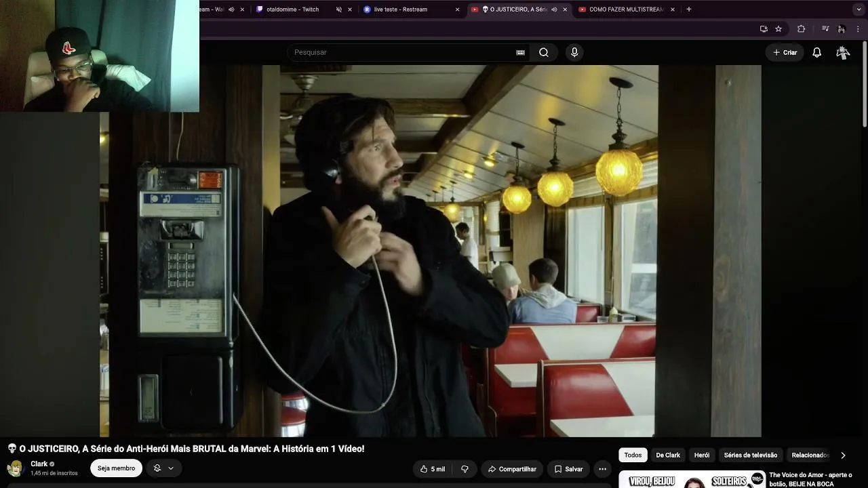
Task: Open Chrome media controls icon
Action: [x=825, y=28]
